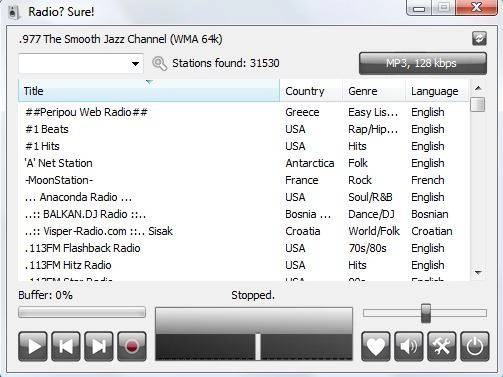Open favorites with the heart icon
The height and width of the screenshot is (377, 503).
376,346
